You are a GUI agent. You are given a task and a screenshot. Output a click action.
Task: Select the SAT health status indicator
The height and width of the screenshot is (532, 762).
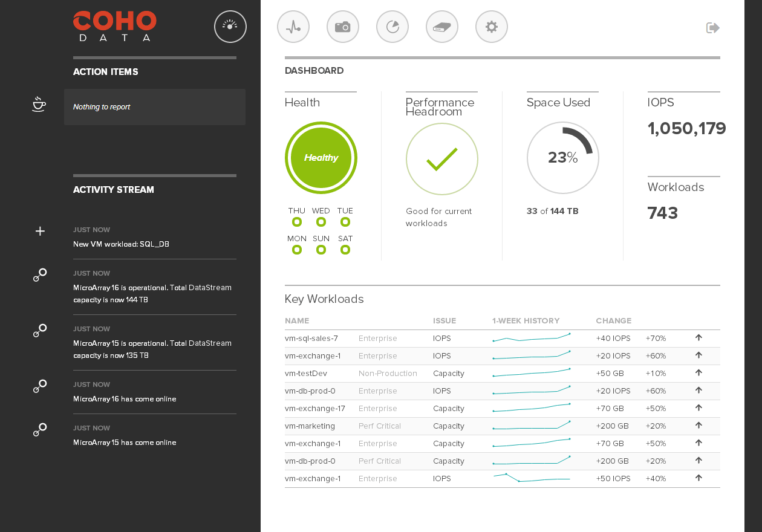click(x=345, y=250)
